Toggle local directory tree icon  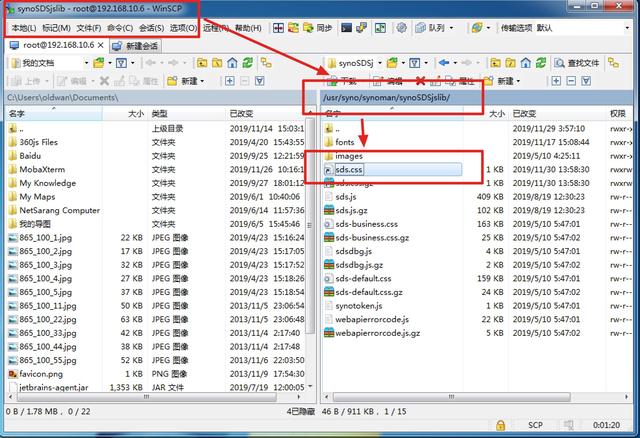coord(266,63)
